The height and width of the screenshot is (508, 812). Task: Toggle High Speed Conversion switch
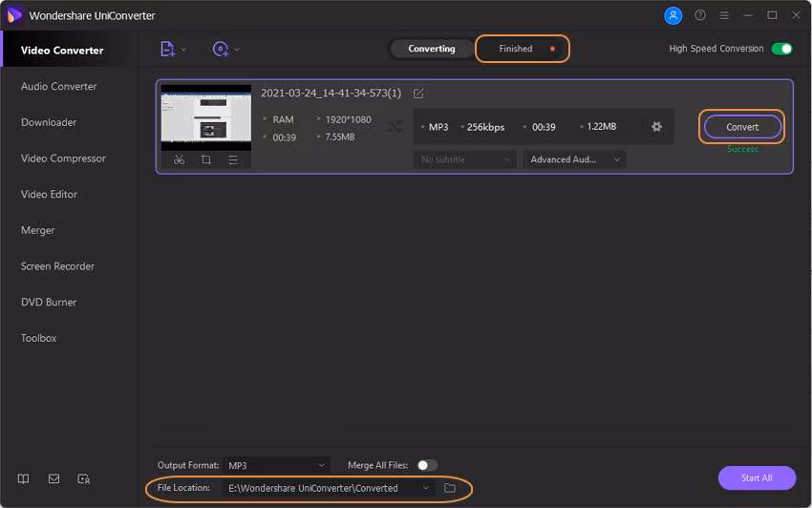coord(782,49)
